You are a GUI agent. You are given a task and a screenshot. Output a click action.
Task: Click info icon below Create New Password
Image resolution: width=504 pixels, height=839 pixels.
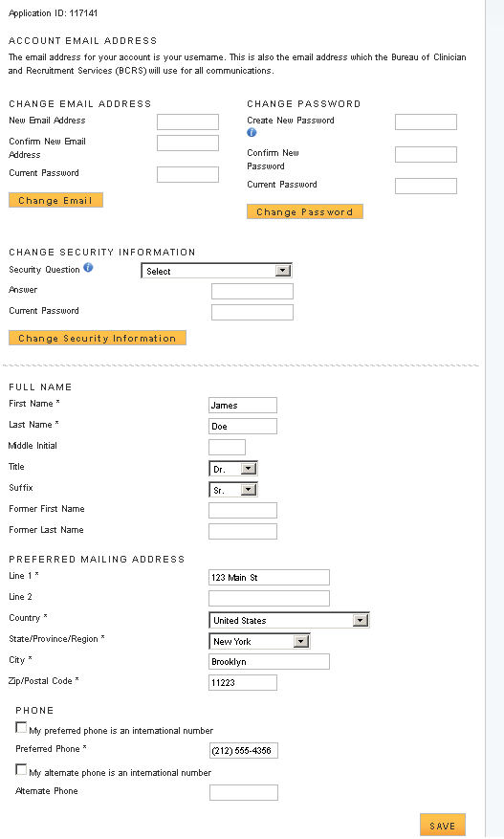point(252,132)
